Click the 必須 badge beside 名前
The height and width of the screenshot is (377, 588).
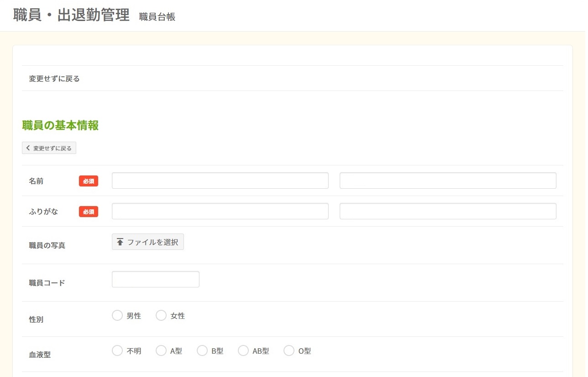pos(89,181)
